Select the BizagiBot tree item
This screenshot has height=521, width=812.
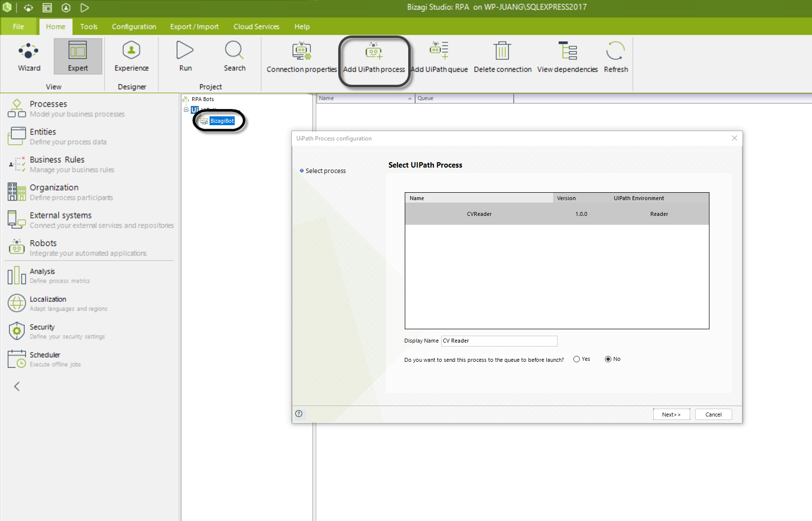[x=222, y=121]
